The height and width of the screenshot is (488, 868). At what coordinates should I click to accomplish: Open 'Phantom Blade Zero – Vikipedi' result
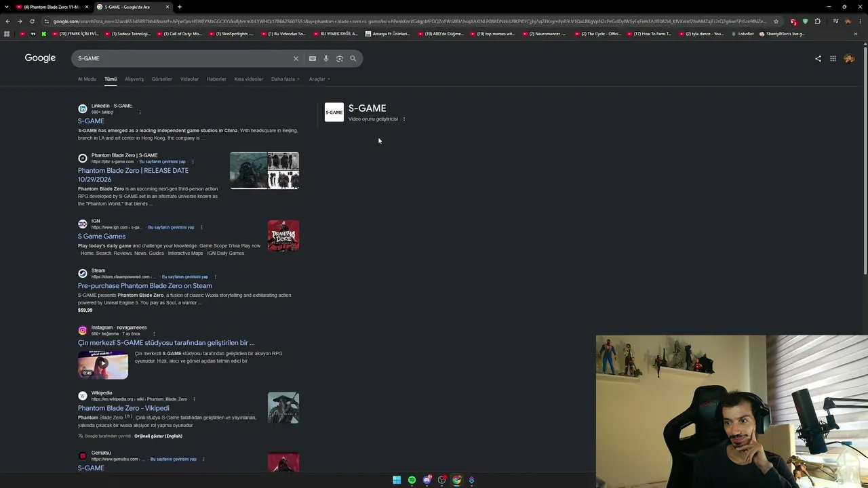[x=123, y=409]
